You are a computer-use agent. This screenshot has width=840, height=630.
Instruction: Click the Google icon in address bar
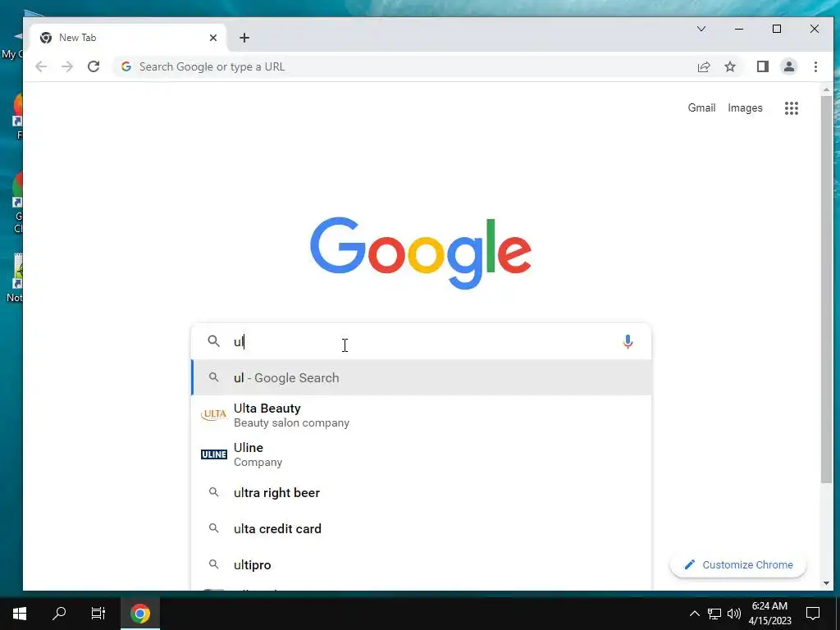coord(126,66)
